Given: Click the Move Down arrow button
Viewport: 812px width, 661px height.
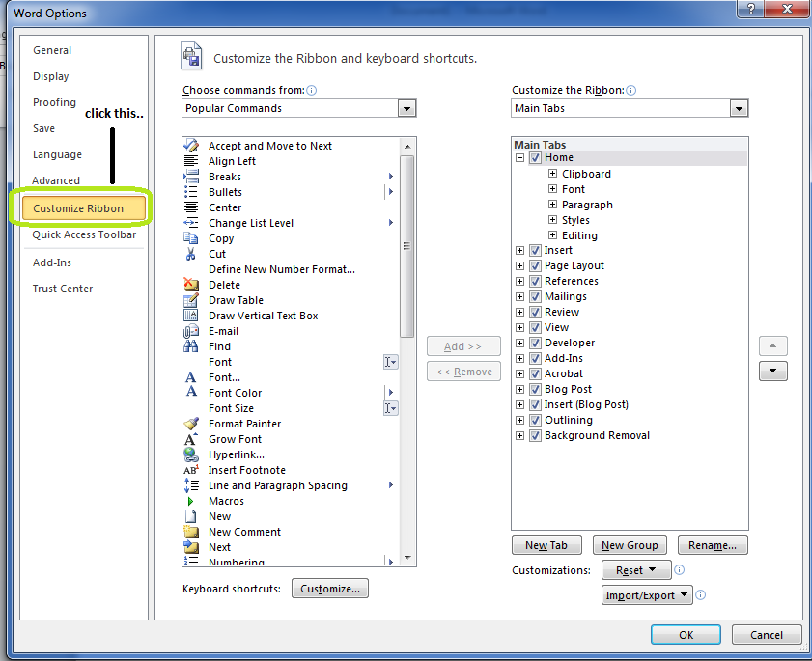Looking at the screenshot, I should pos(773,371).
